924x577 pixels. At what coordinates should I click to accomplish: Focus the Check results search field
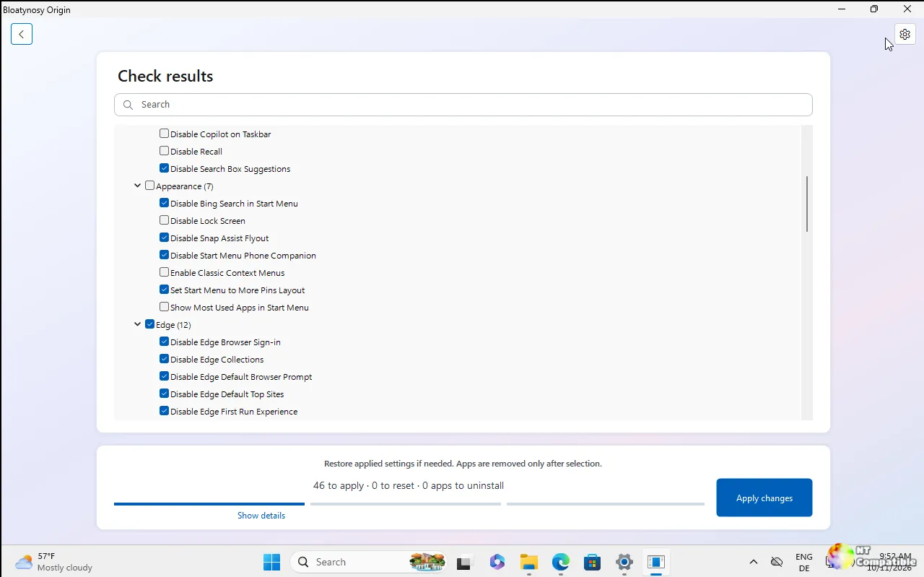[x=463, y=105]
